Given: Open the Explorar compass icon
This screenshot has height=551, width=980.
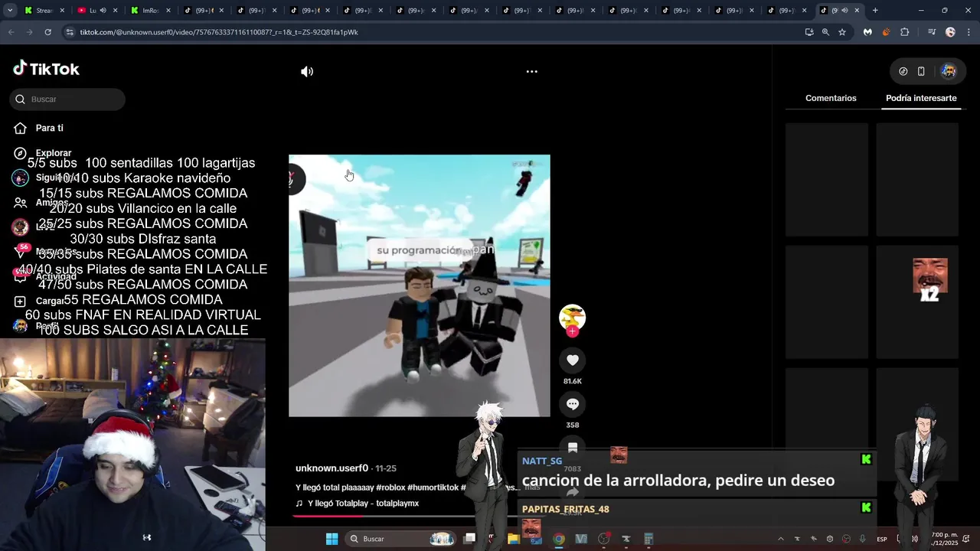Looking at the screenshot, I should (21, 153).
